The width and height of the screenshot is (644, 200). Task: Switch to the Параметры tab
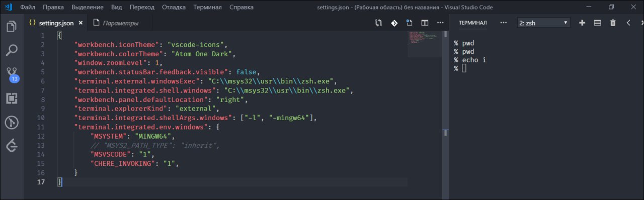(x=120, y=23)
